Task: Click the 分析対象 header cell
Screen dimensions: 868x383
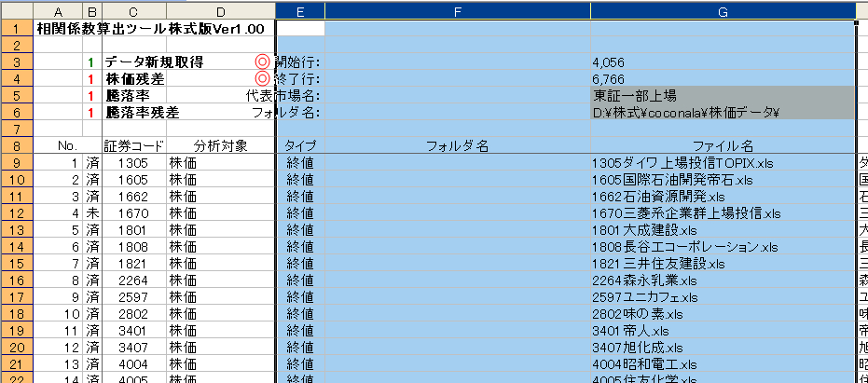Action: (220, 146)
